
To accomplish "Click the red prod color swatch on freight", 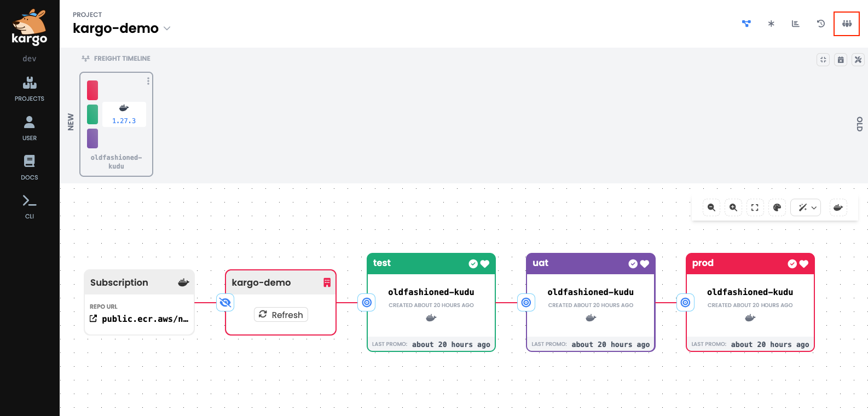I will pos(92,90).
